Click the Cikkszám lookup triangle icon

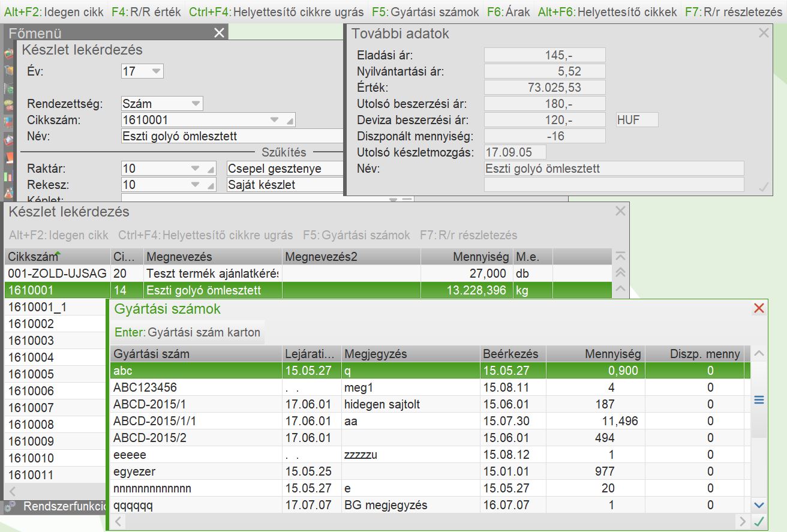coord(290,121)
